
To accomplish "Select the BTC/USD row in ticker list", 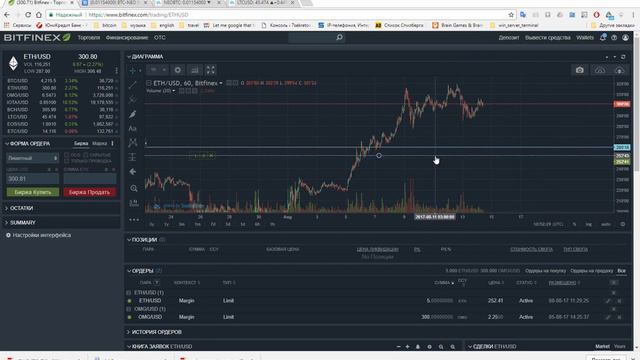I will click(x=62, y=81).
